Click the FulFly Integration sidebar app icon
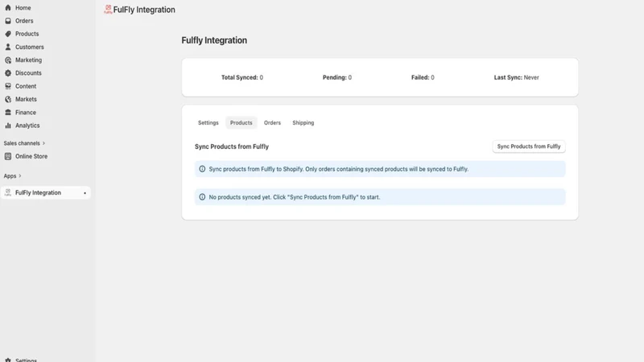Image resolution: width=644 pixels, height=362 pixels. coord(8,193)
